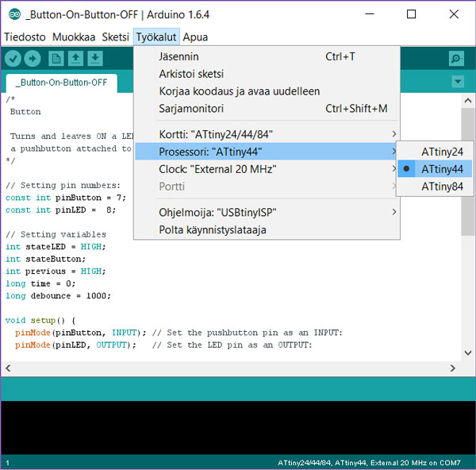Click the line 'const int pinLED = 8;'
The height and width of the screenshot is (470, 476).
(61, 210)
